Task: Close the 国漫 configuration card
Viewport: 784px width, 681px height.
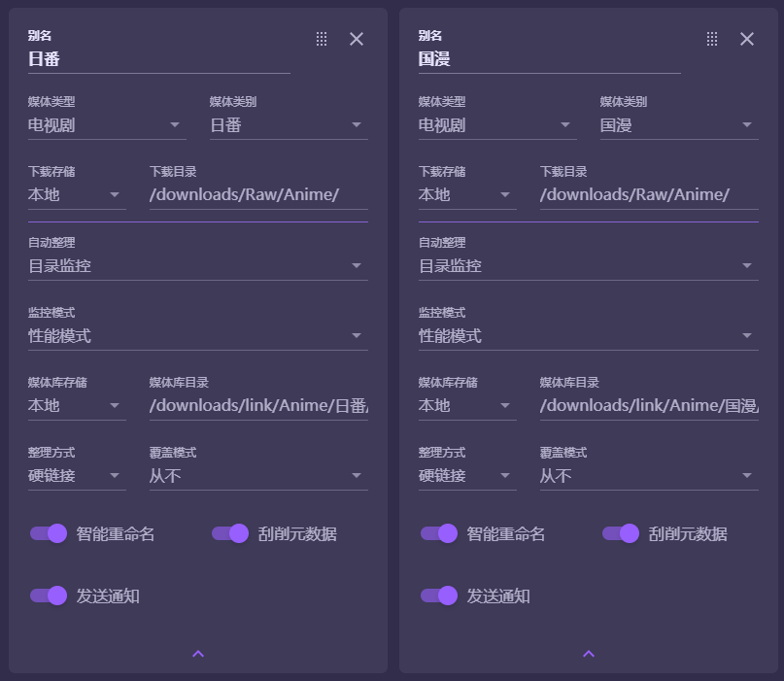Action: (x=746, y=39)
